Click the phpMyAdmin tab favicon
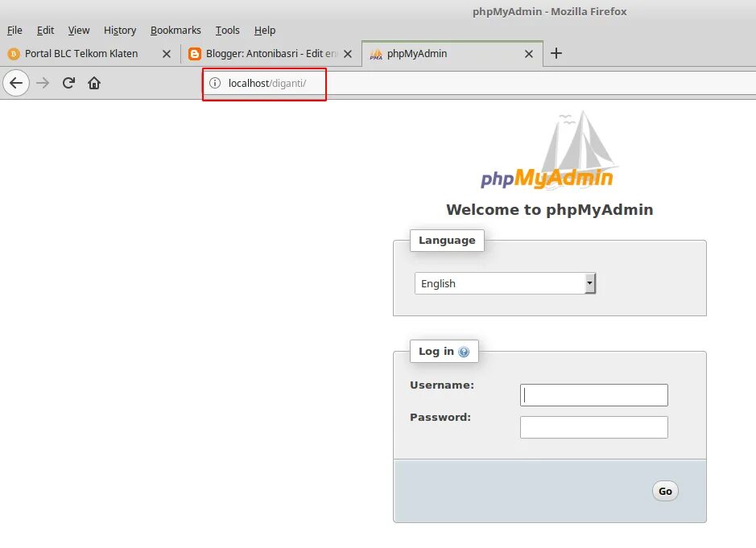The width and height of the screenshot is (756, 548). click(376, 54)
